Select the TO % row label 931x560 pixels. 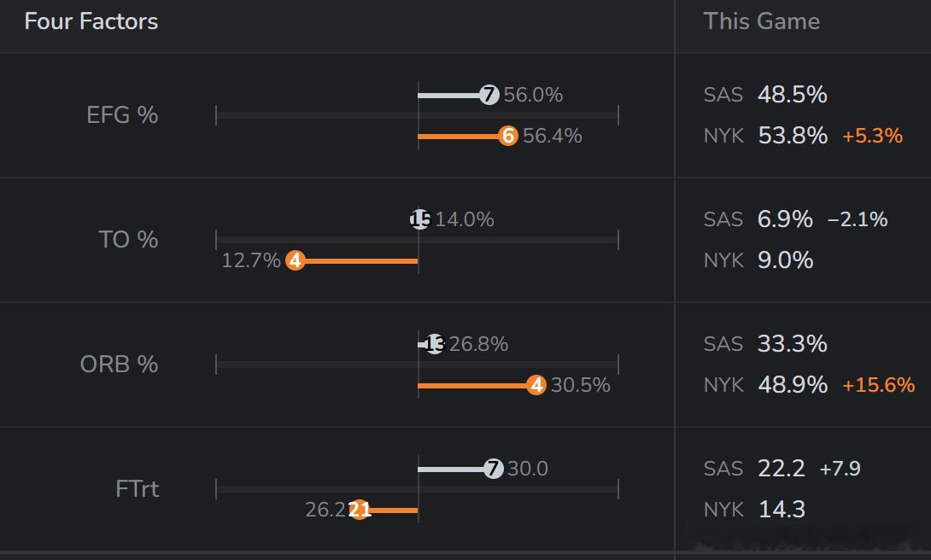coord(128,240)
